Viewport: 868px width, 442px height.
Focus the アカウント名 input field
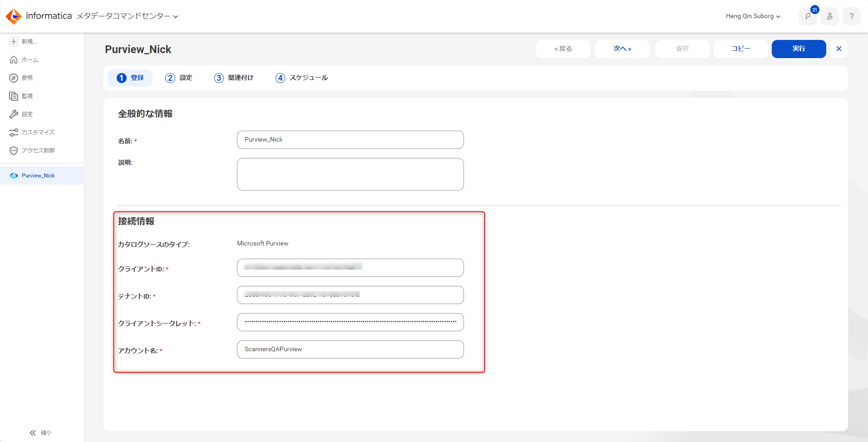(x=350, y=349)
